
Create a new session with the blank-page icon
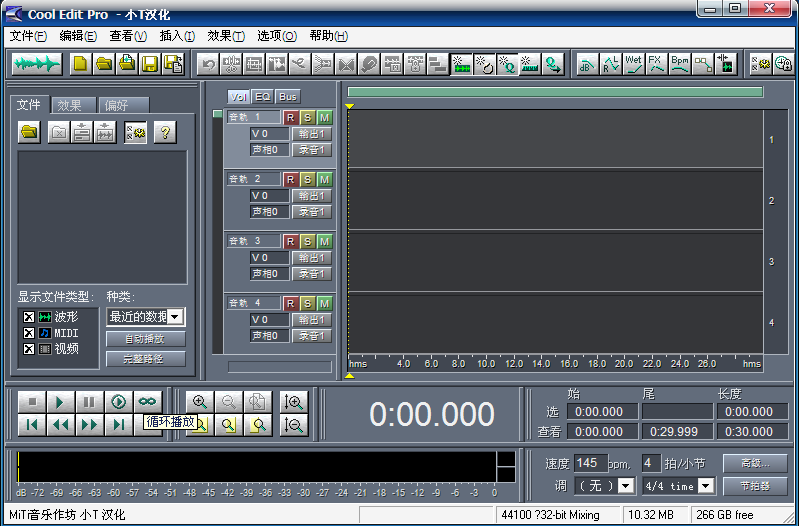81,64
